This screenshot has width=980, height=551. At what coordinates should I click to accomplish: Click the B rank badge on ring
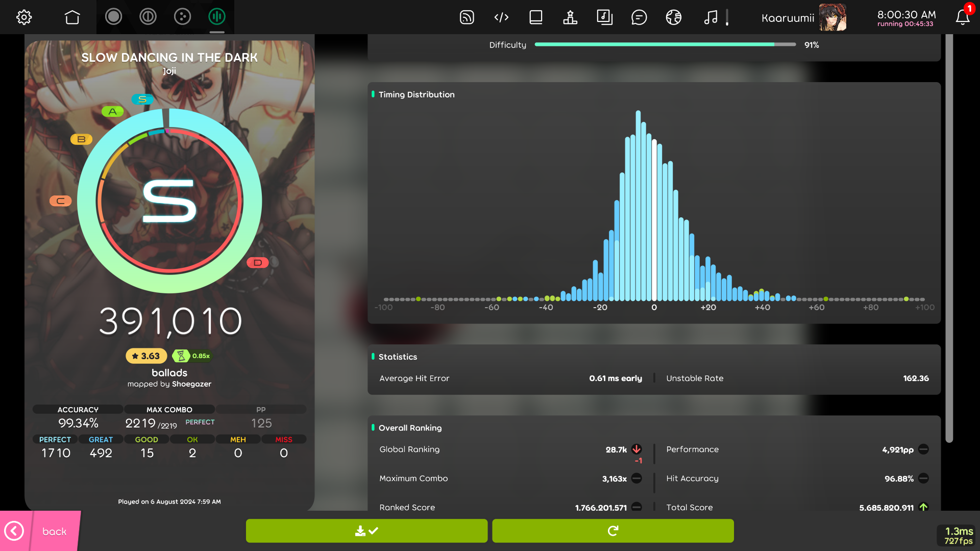(x=81, y=139)
